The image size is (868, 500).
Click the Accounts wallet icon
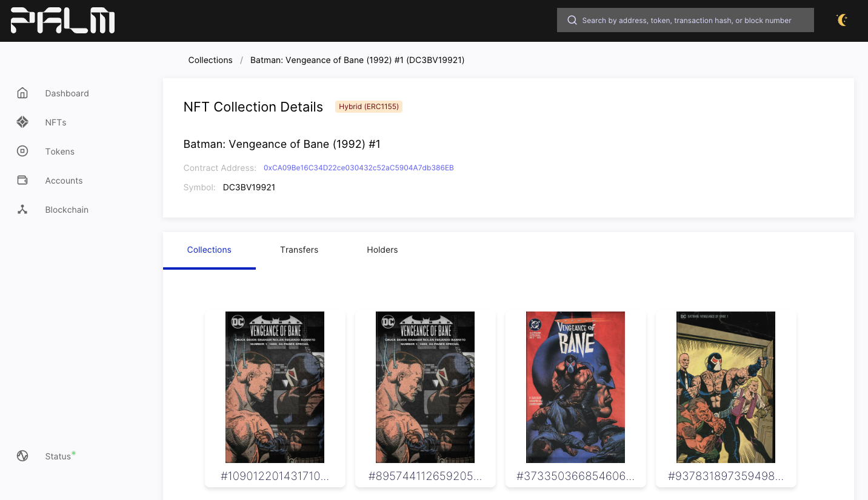22,180
